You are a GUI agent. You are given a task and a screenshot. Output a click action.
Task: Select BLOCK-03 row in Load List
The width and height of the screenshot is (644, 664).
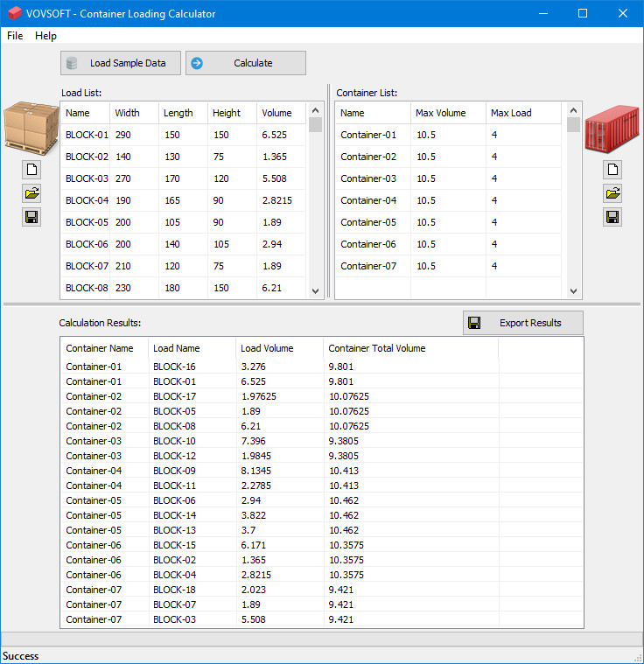pos(87,178)
